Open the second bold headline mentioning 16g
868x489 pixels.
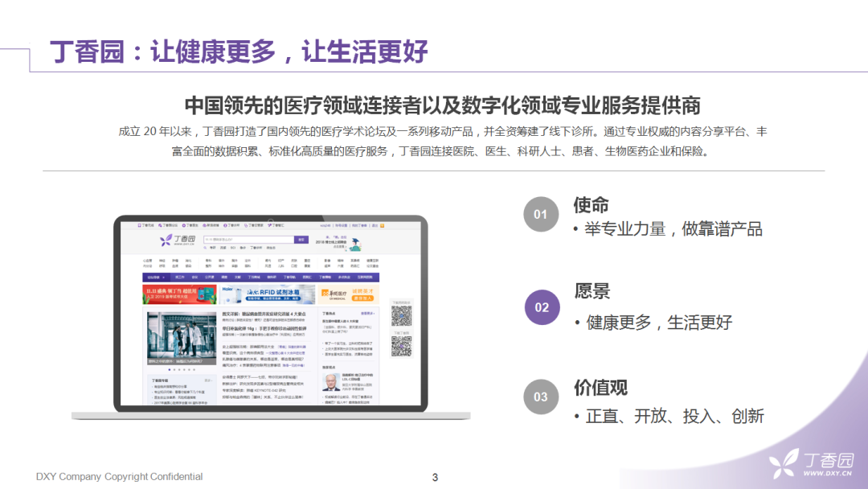[x=264, y=328]
